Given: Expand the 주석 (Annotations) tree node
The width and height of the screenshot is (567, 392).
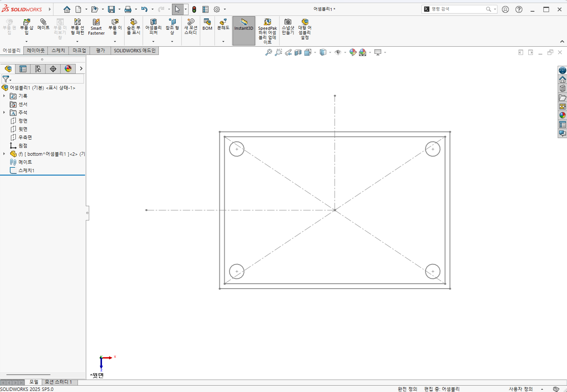Looking at the screenshot, I should point(4,112).
